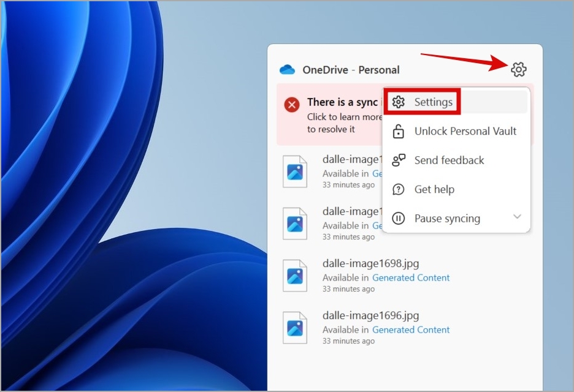
Task: Click the dalle-image1696.jpg file name
Action: pyautogui.click(x=370, y=315)
